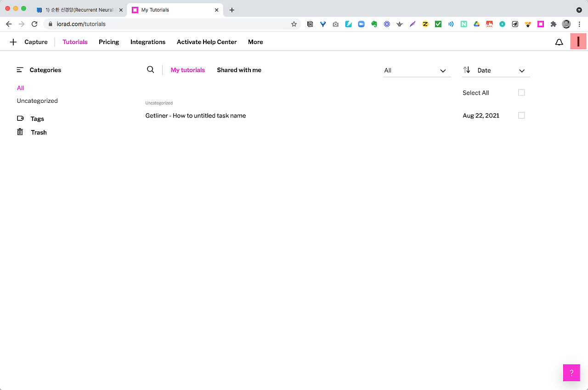Go back to previous page
588x390 pixels.
(x=9, y=24)
